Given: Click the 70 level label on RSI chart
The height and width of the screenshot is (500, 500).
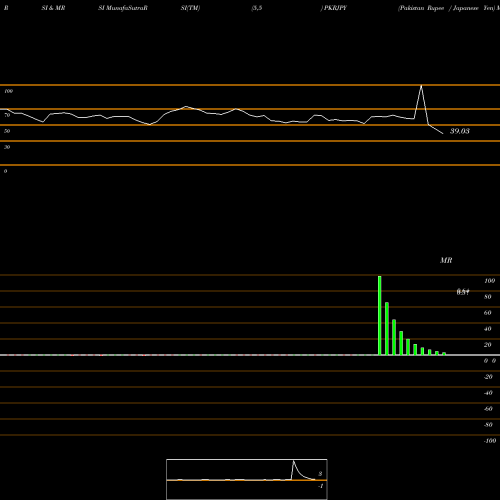Looking at the screenshot, I should [7, 115].
